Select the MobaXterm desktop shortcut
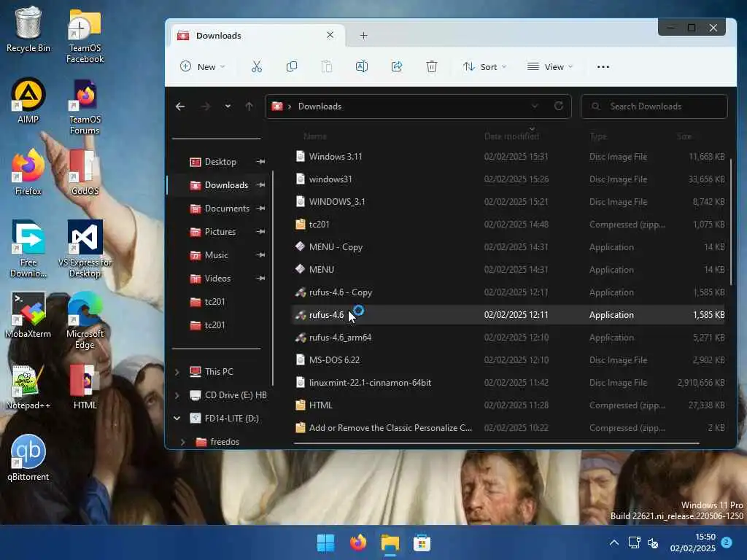Image resolution: width=747 pixels, height=560 pixels. coord(28,315)
